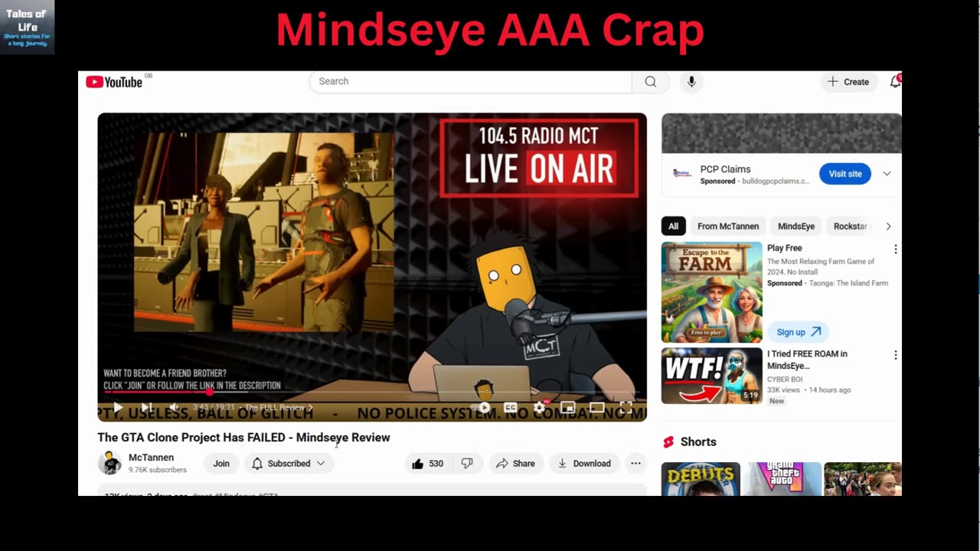The width and height of the screenshot is (980, 551).
Task: Seek on the red video progress bar
Action: (x=371, y=392)
